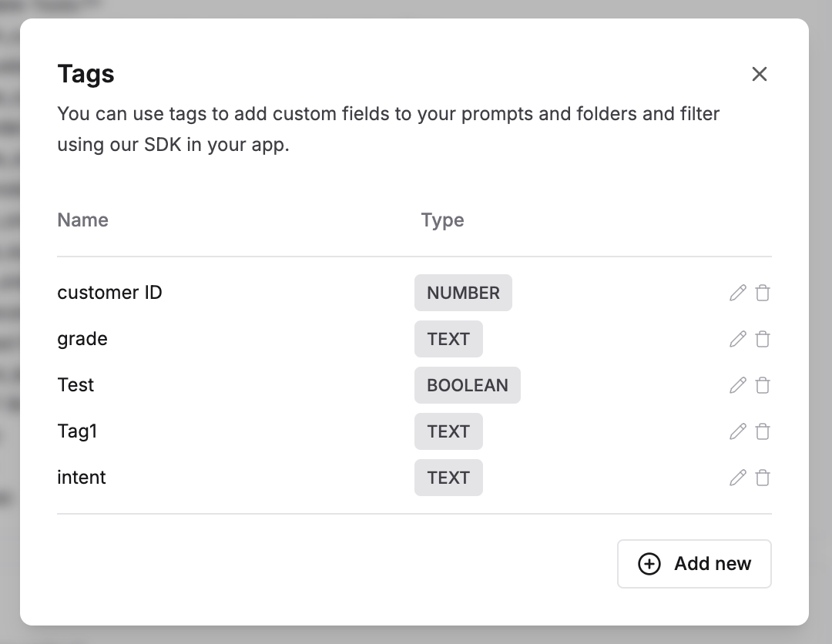Viewport: 832px width, 644px height.
Task: Select the TEXT badge next to grade
Action: [x=449, y=339]
